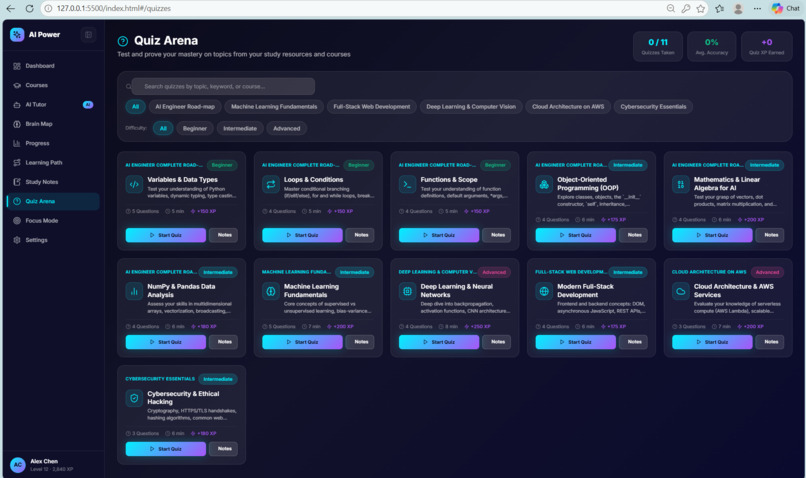Click the Quiz XP Earned stat card
The width and height of the screenshot is (806, 478).
766,46
